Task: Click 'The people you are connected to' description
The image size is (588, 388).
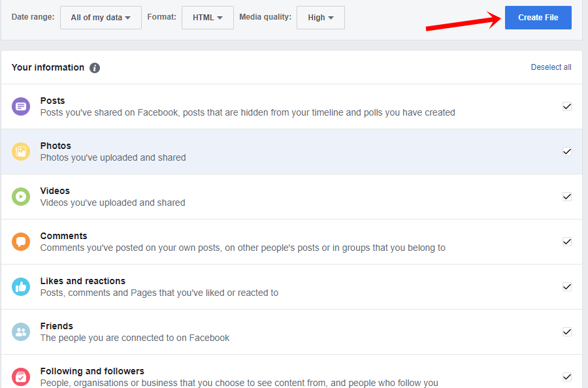Action: click(x=135, y=338)
